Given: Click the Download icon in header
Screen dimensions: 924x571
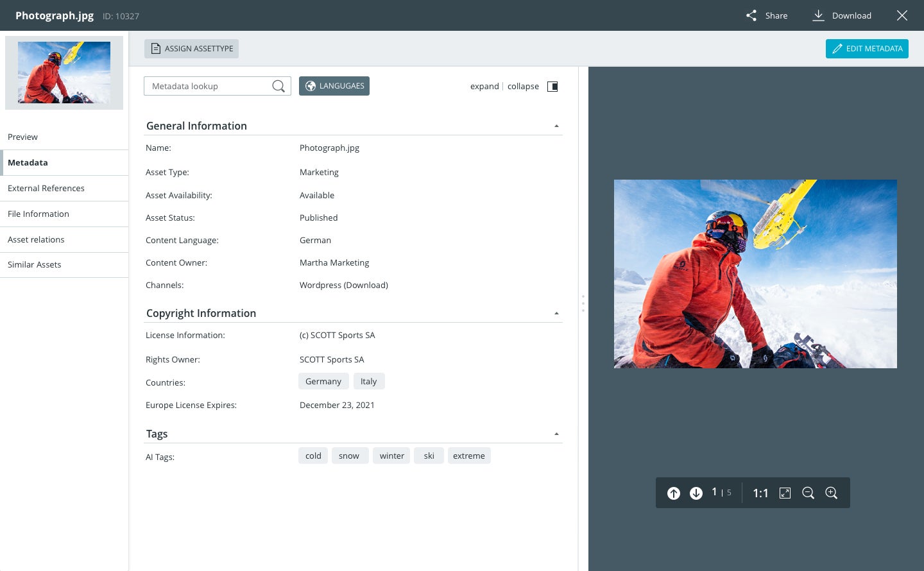Looking at the screenshot, I should pos(818,15).
